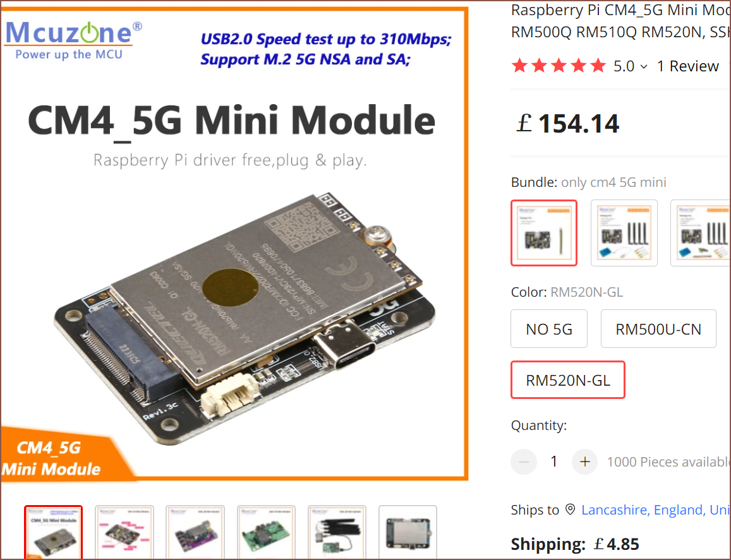Select the RM520N-GL option

[568, 379]
